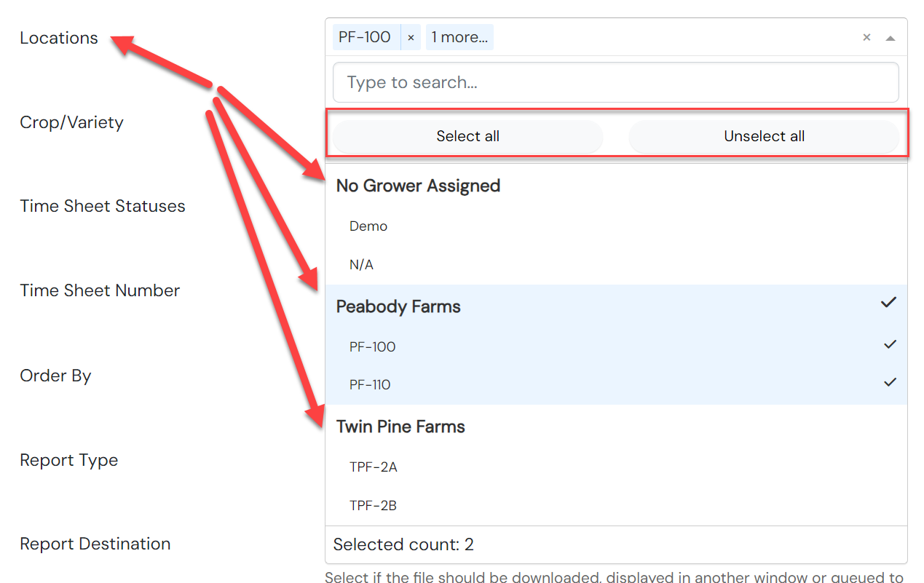The height and width of the screenshot is (583, 924).
Task: Remove the PF-100 tag with its x icon
Action: [411, 37]
